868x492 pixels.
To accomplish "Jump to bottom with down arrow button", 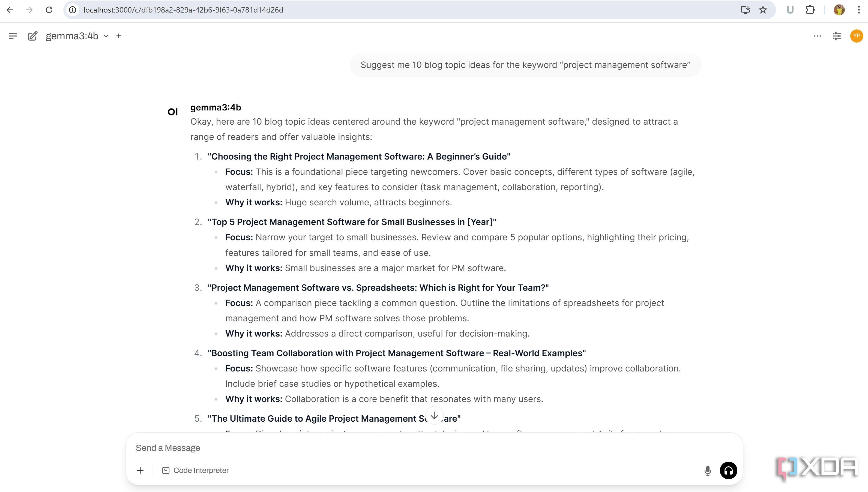I will 434,416.
